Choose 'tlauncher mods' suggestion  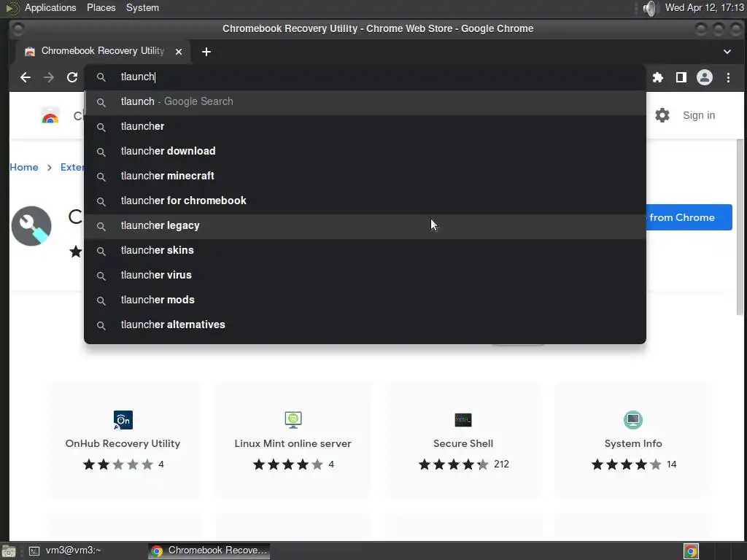[x=365, y=300]
